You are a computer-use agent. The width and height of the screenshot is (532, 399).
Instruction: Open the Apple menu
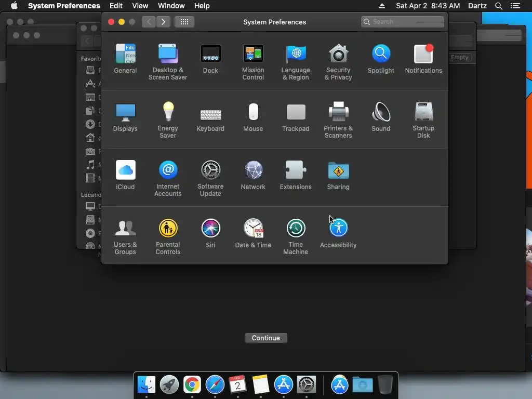click(x=14, y=6)
